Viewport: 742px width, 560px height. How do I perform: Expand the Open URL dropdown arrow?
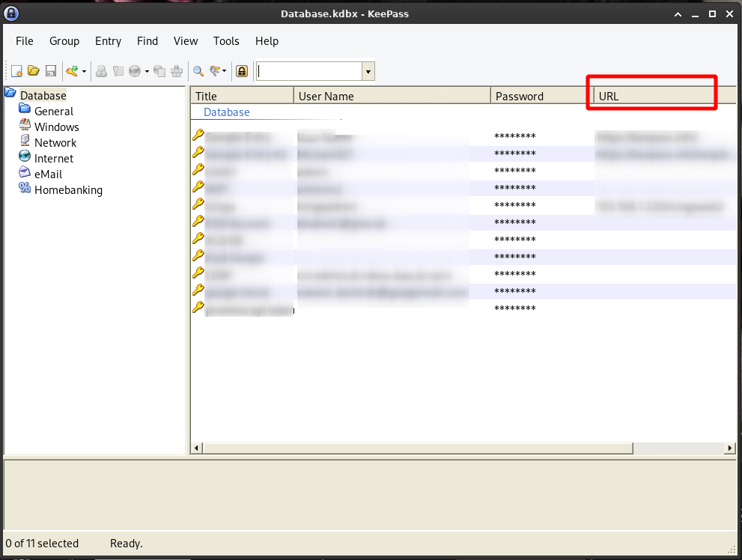pyautogui.click(x=147, y=71)
